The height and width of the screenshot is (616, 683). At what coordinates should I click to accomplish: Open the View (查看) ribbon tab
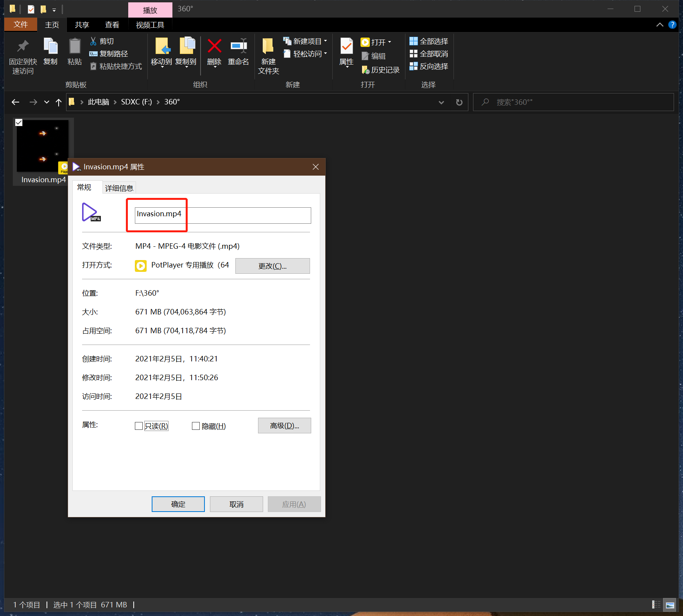(112, 25)
